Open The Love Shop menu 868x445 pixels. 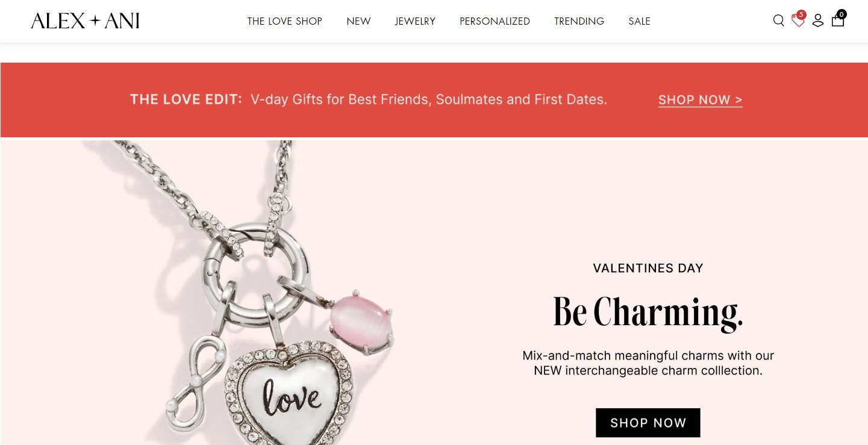tap(284, 21)
